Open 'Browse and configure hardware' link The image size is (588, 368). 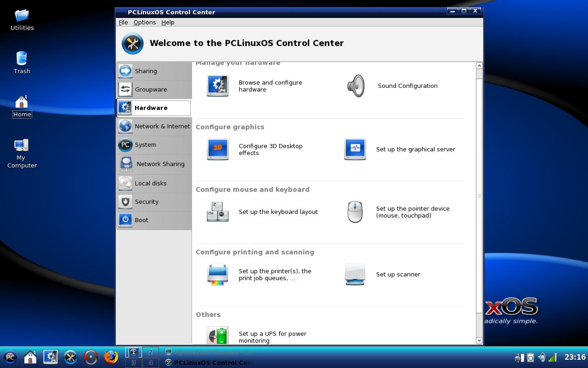pos(270,86)
